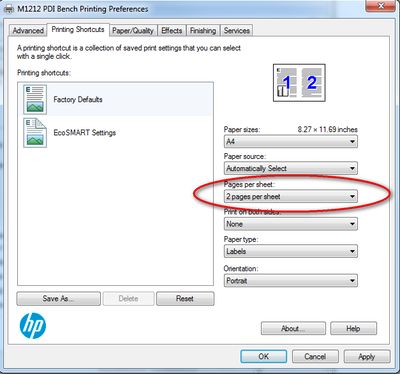400x374 pixels.
Task: Click the Reset button
Action: pyautogui.click(x=185, y=299)
